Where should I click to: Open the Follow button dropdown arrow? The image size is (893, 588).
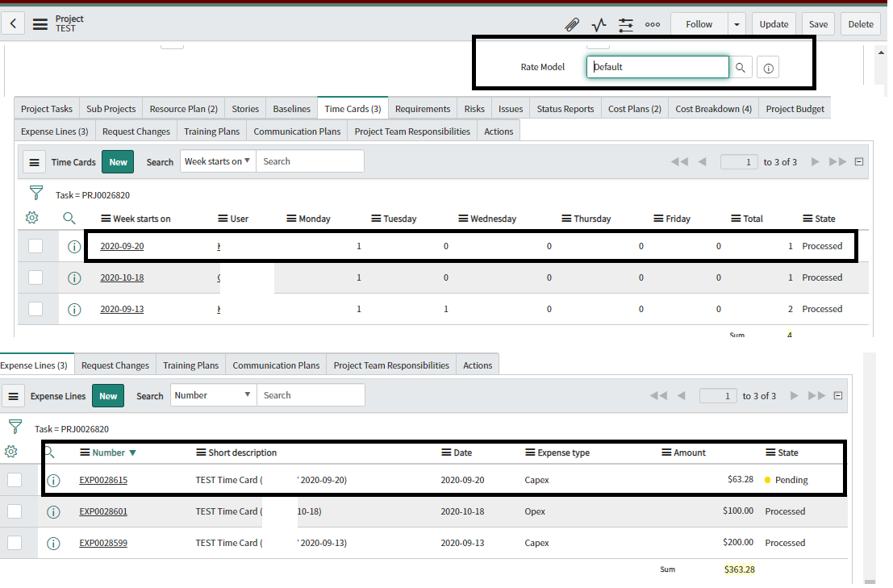tap(737, 24)
